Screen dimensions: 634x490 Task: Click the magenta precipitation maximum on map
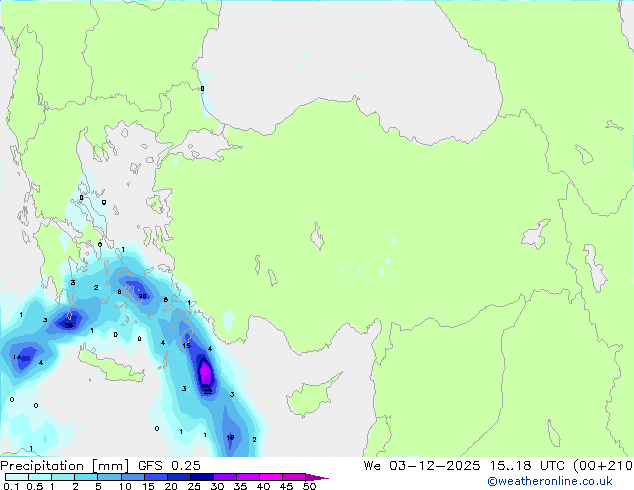tap(205, 373)
